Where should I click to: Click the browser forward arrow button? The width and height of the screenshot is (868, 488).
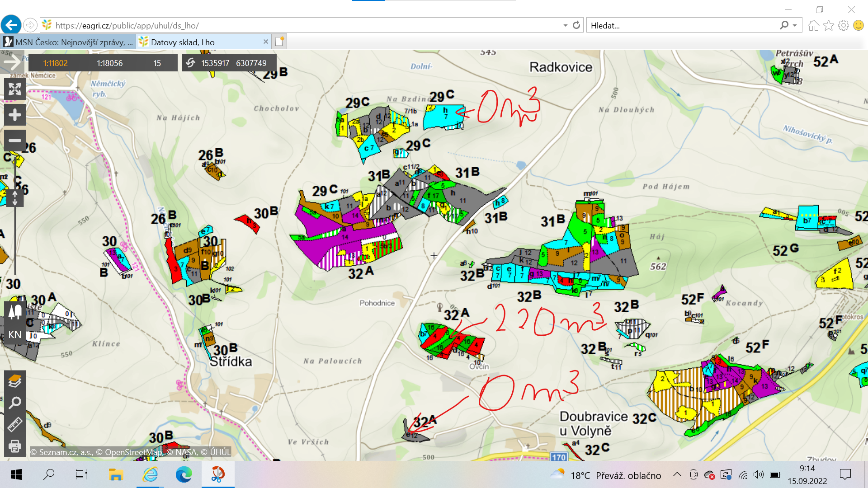coord(30,25)
